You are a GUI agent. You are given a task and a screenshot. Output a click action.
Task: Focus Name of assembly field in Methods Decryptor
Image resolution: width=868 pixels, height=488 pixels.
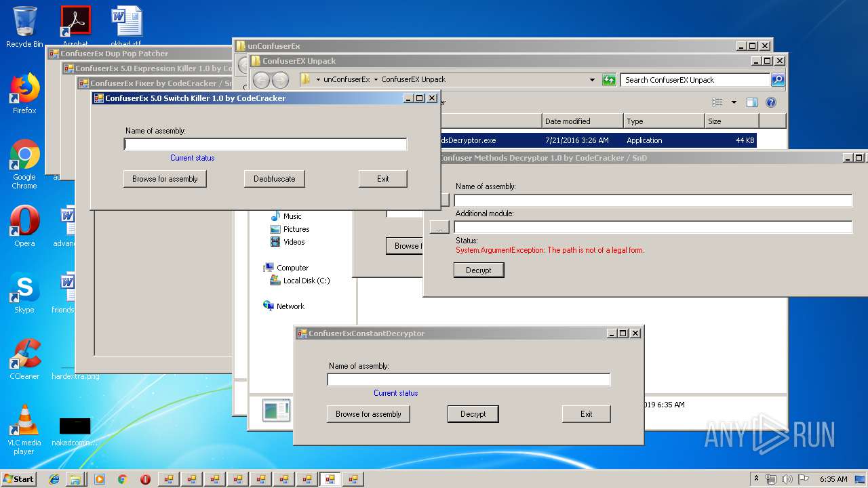click(653, 201)
